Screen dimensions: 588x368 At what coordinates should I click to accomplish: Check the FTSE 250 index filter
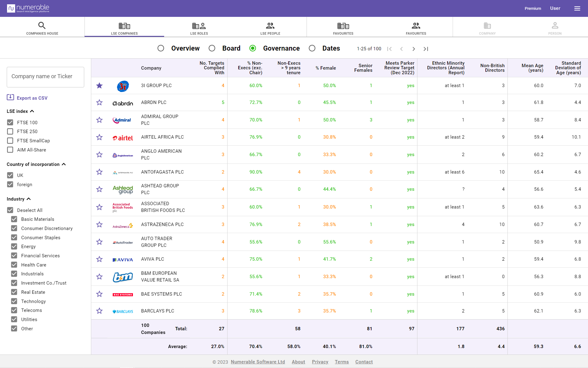(10, 131)
